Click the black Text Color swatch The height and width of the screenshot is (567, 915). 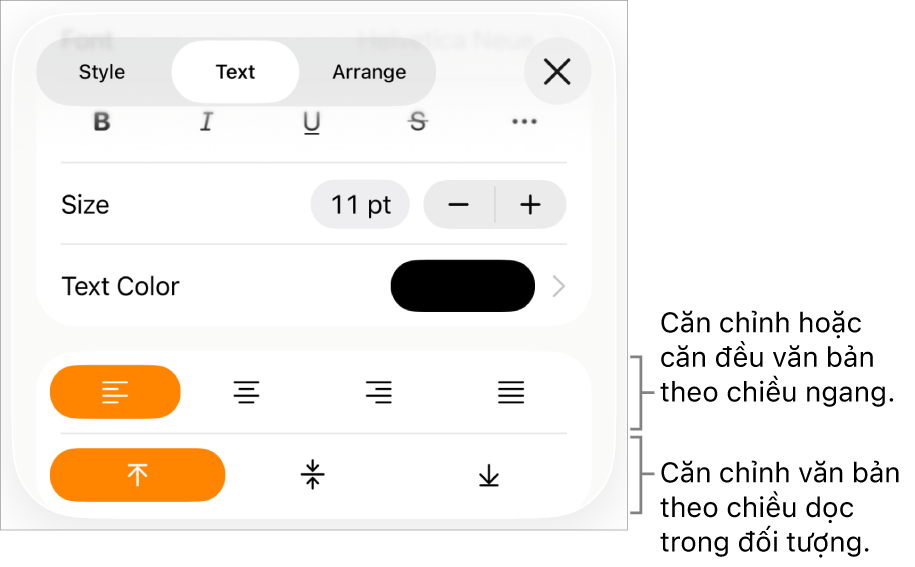(x=463, y=286)
